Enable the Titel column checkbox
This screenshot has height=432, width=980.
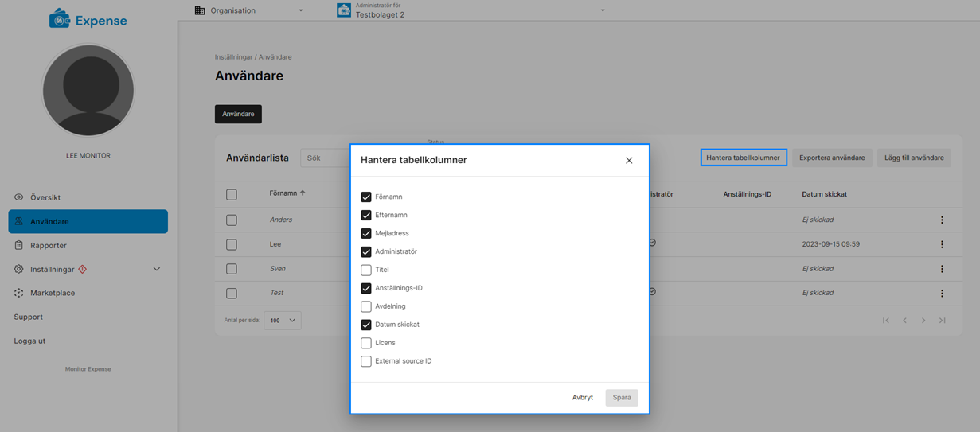point(366,270)
